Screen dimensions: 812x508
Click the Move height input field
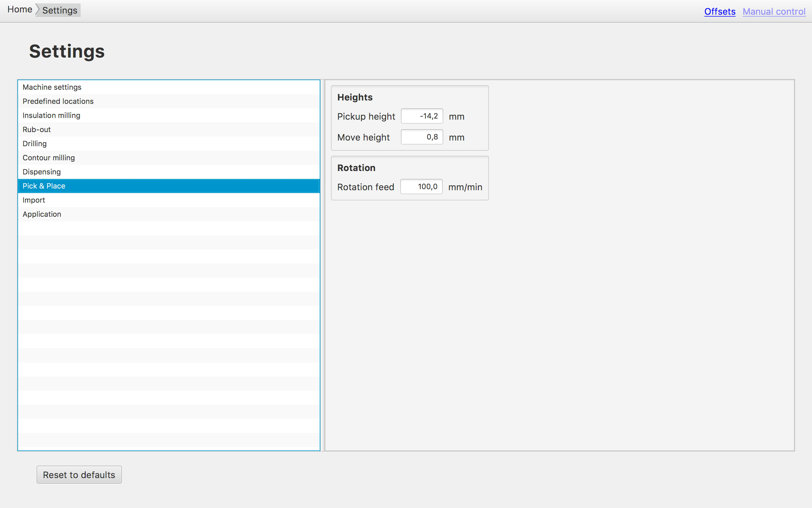point(422,137)
